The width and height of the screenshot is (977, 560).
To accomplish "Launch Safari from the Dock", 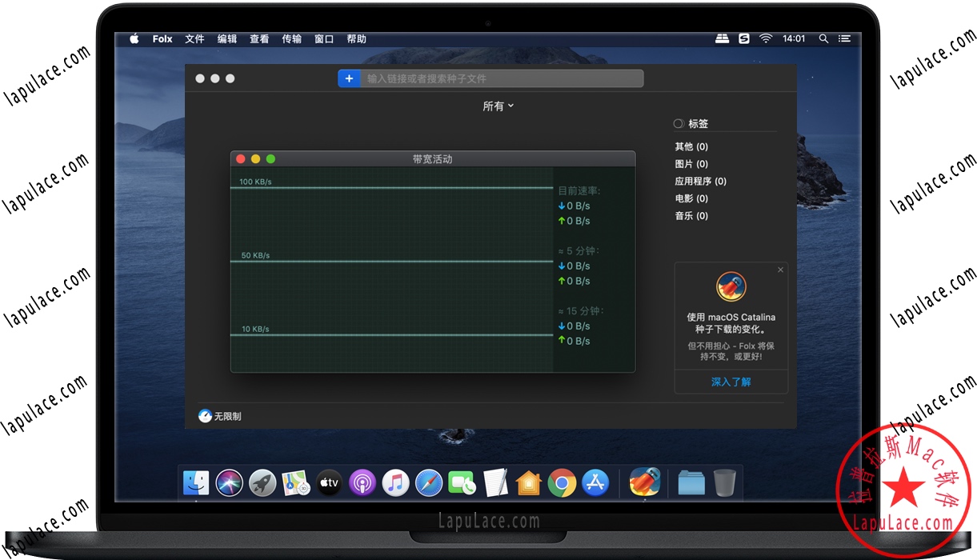I will tap(429, 482).
